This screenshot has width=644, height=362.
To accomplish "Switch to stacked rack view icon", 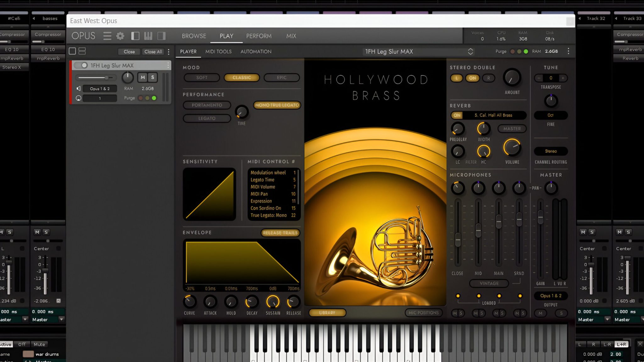I will (x=82, y=51).
